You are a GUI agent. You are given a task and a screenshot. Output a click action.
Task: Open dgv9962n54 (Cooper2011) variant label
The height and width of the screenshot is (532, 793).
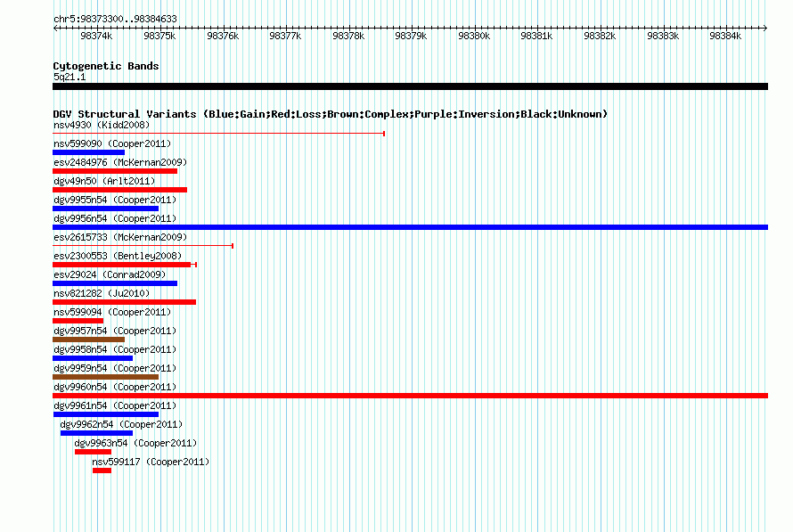tap(121, 424)
